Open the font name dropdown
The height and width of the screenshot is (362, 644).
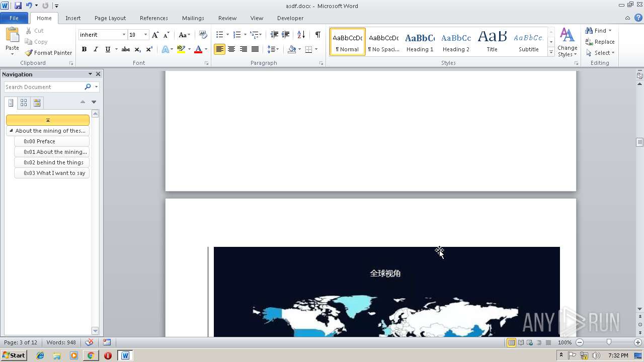pyautogui.click(x=124, y=35)
